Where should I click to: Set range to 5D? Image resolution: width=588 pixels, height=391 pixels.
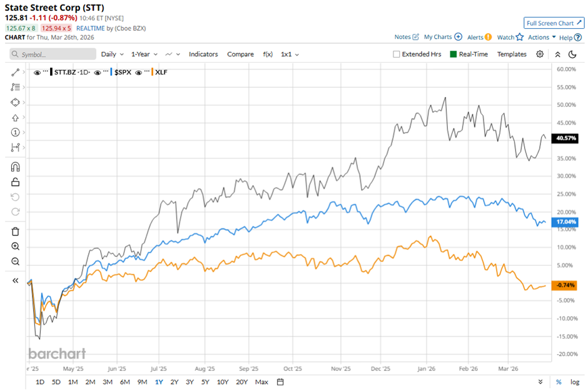[x=56, y=382]
